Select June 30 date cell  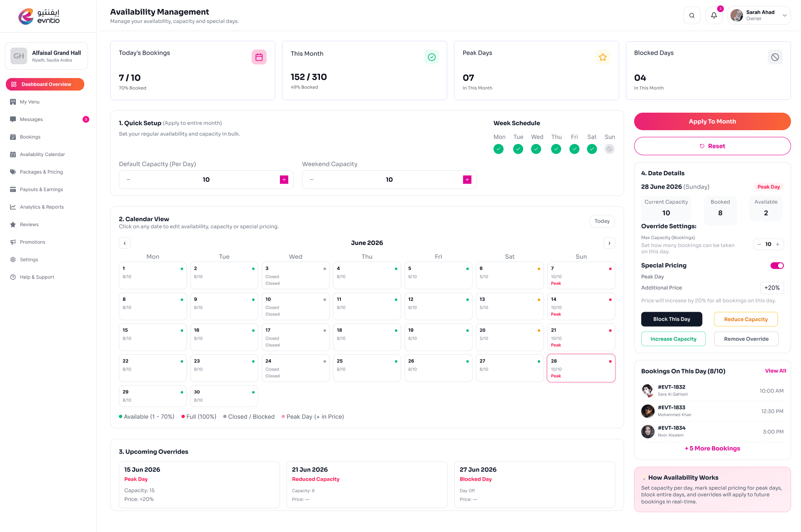224,396
